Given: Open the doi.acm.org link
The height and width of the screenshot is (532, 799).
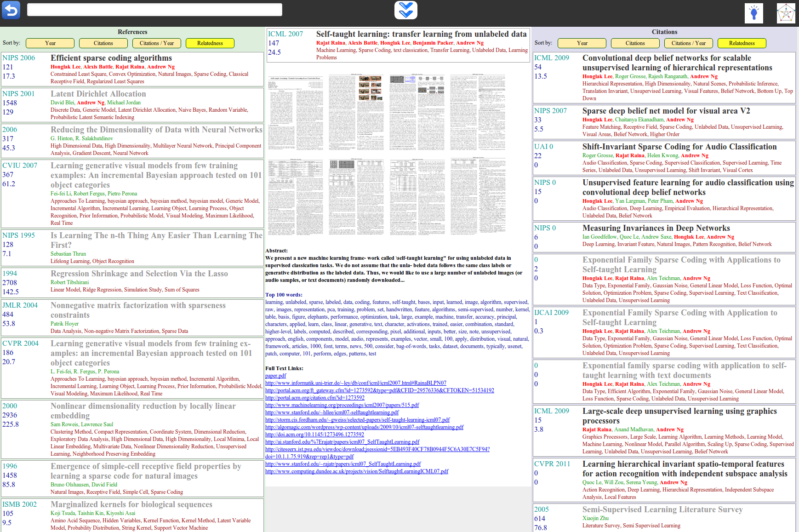Looking at the screenshot, I should [x=314, y=435].
